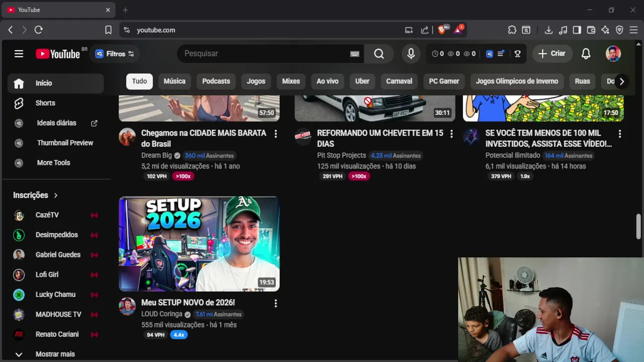This screenshot has width=644, height=362.
Task: Click the trophy icon in extension bar
Action: (517, 54)
